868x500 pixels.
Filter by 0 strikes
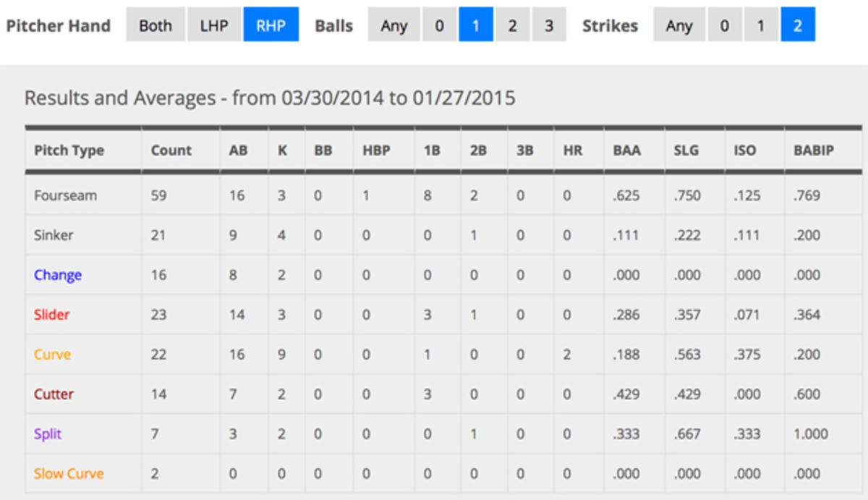(723, 25)
